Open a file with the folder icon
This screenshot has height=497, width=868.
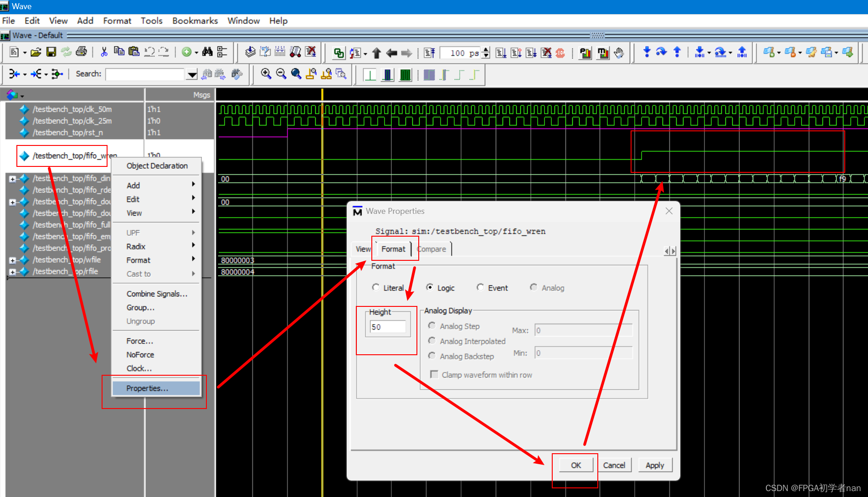pos(36,52)
